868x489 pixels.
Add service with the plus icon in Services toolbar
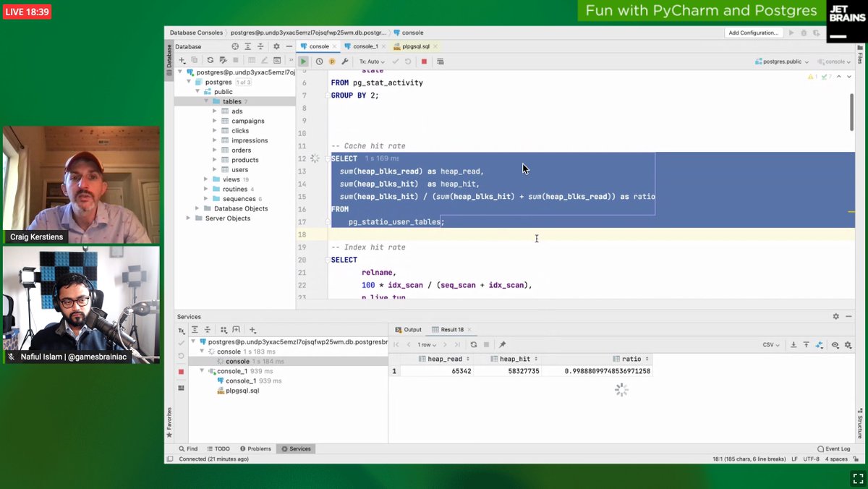point(252,330)
